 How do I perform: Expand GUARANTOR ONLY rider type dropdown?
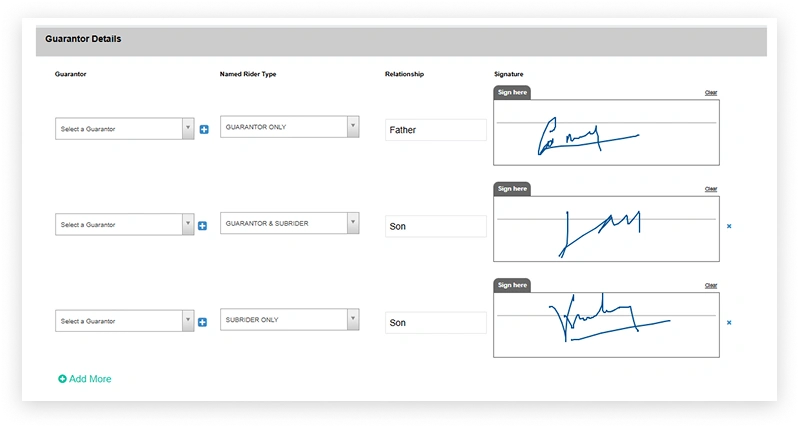289,127
